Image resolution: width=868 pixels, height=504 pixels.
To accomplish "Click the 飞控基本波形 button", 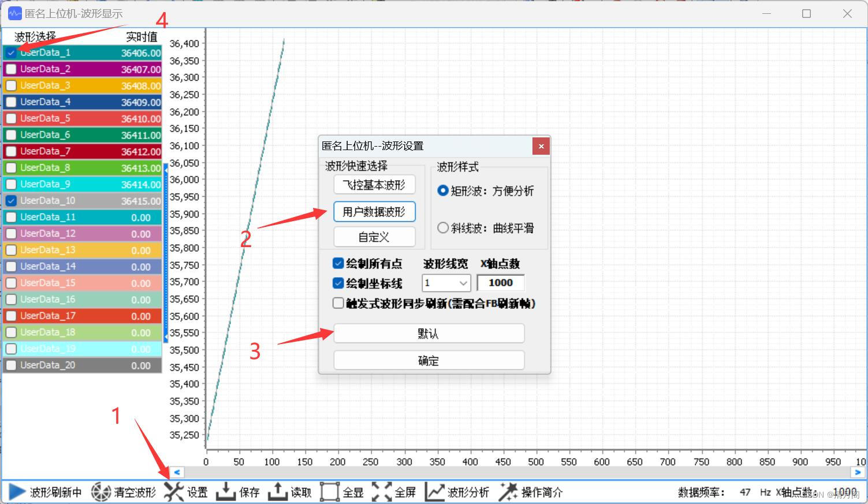I will 374,185.
